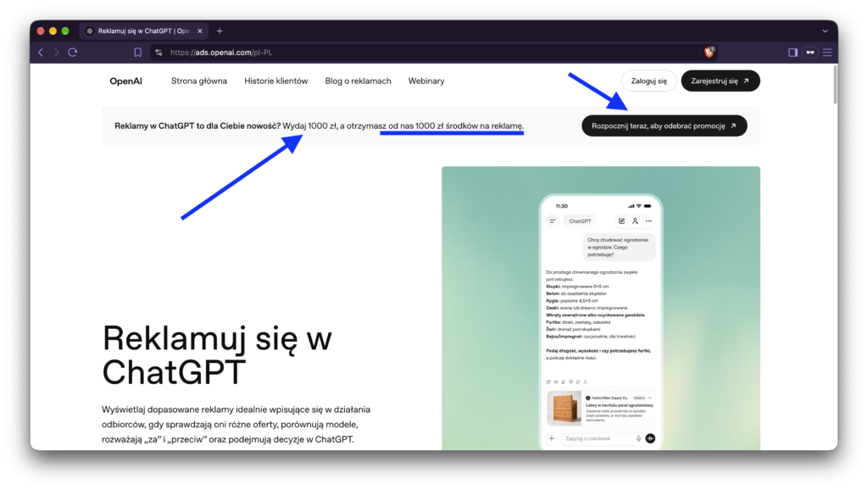This screenshot has width=868, height=490.
Task: Click the promo text 'Wydaj 1000 zł'
Action: point(310,125)
